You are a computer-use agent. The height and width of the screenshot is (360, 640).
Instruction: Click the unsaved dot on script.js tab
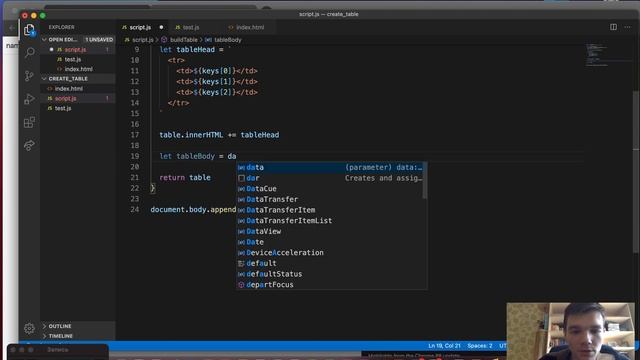(x=161, y=27)
